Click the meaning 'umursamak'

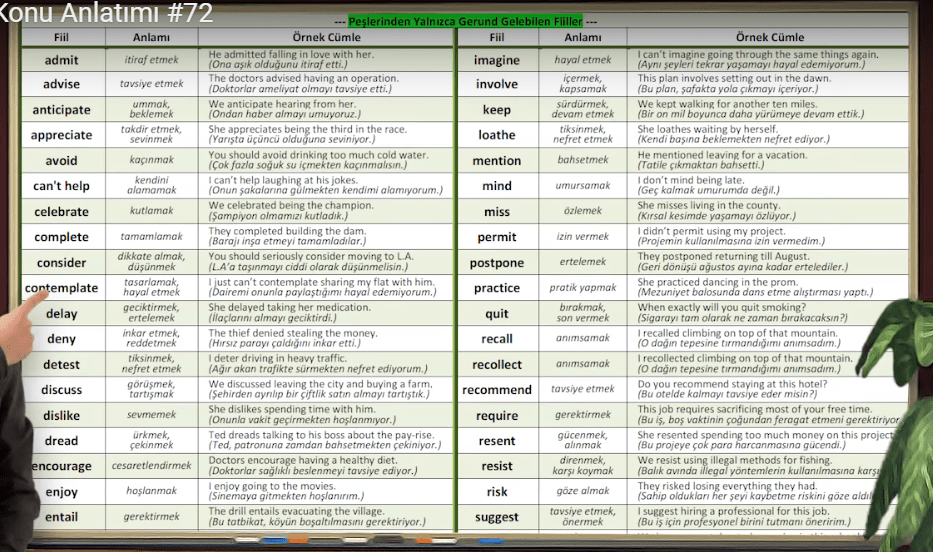(x=583, y=186)
